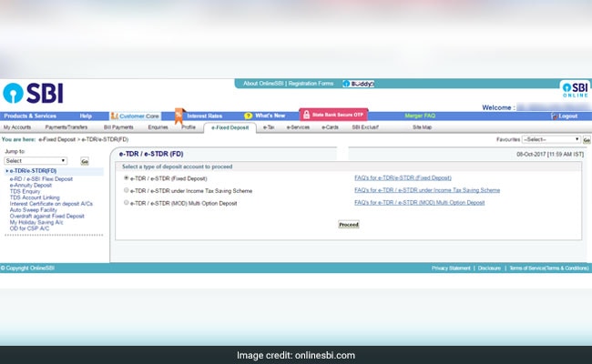
Task: Open the Jump to Select dropdown
Action: point(36,161)
